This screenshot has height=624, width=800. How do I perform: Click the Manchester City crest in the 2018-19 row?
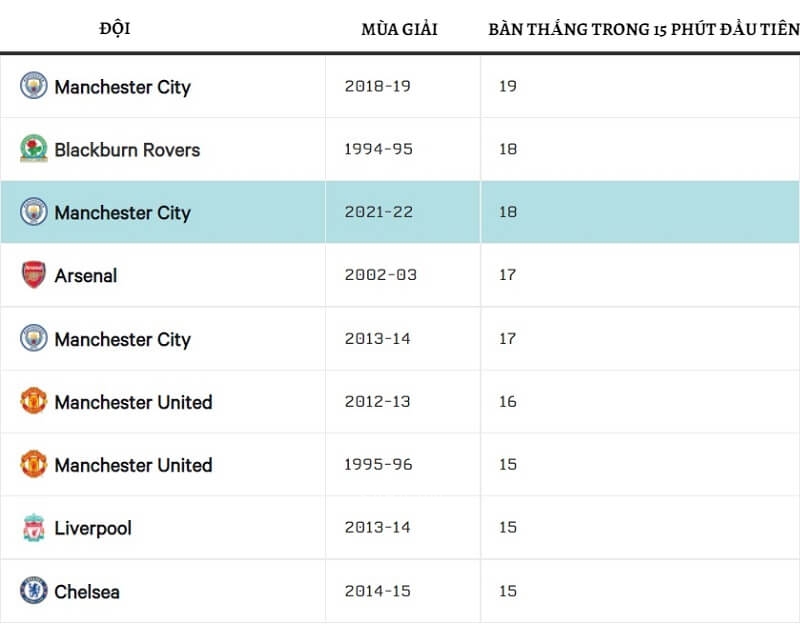point(34,86)
